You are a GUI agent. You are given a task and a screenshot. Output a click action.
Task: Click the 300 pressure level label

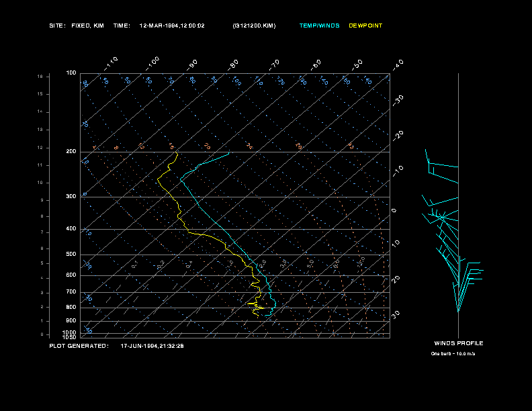(71, 196)
